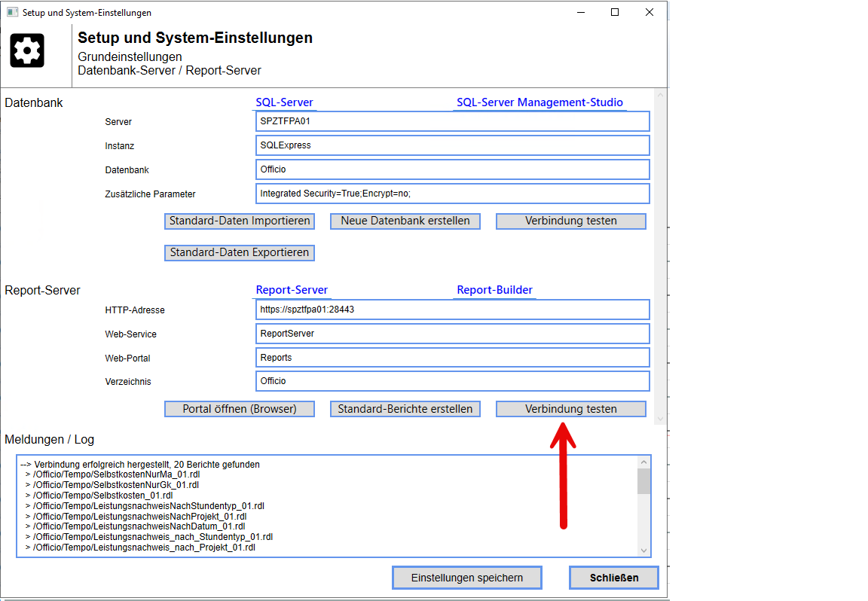868x601 pixels.
Task: Click Standard-Daten Exportieren button
Action: click(x=240, y=252)
